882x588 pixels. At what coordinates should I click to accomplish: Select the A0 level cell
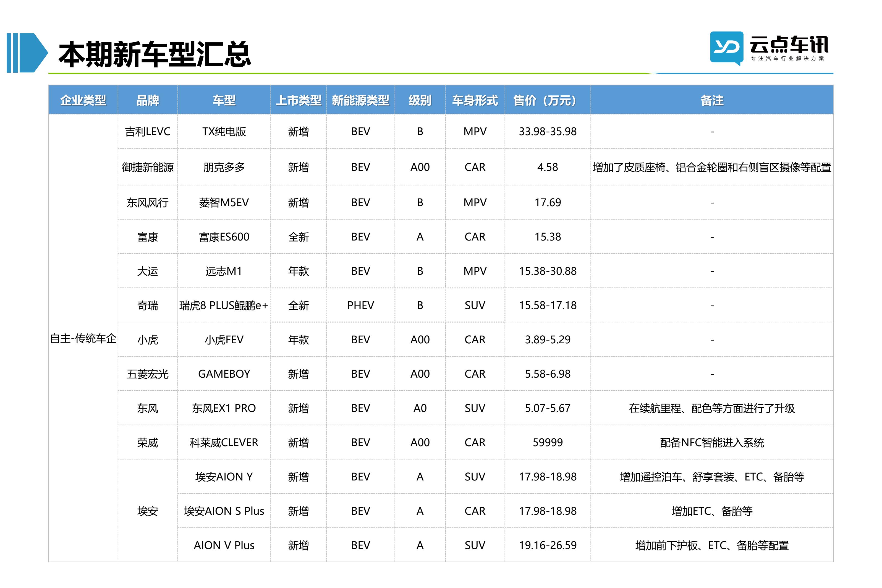(x=420, y=408)
